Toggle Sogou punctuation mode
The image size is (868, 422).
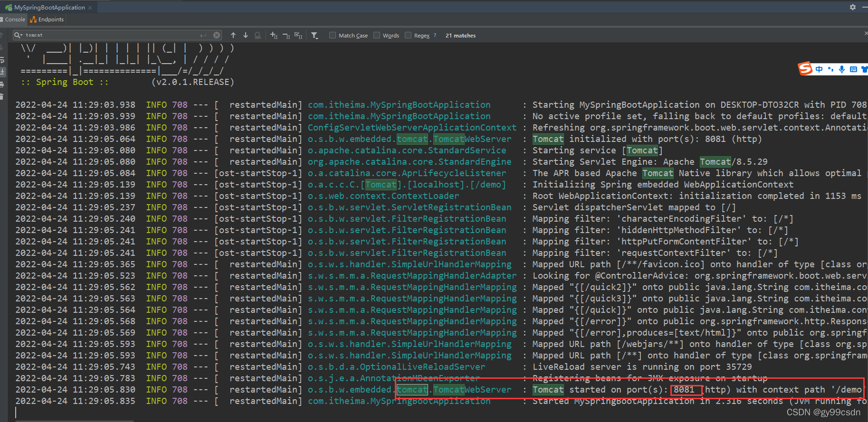pos(830,69)
